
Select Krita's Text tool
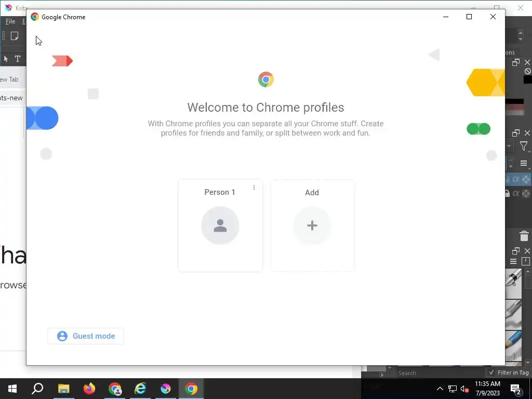18,59
